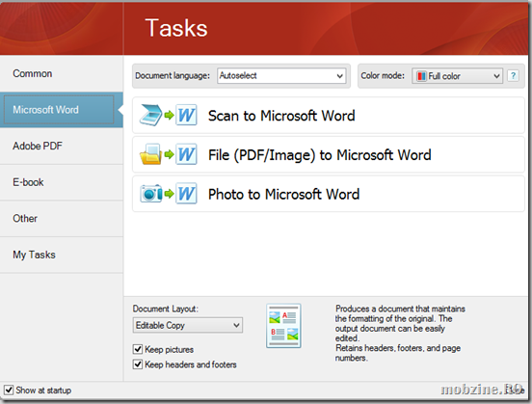Toggle Keep headers and footers checkbox
532x404 pixels.
coord(138,364)
